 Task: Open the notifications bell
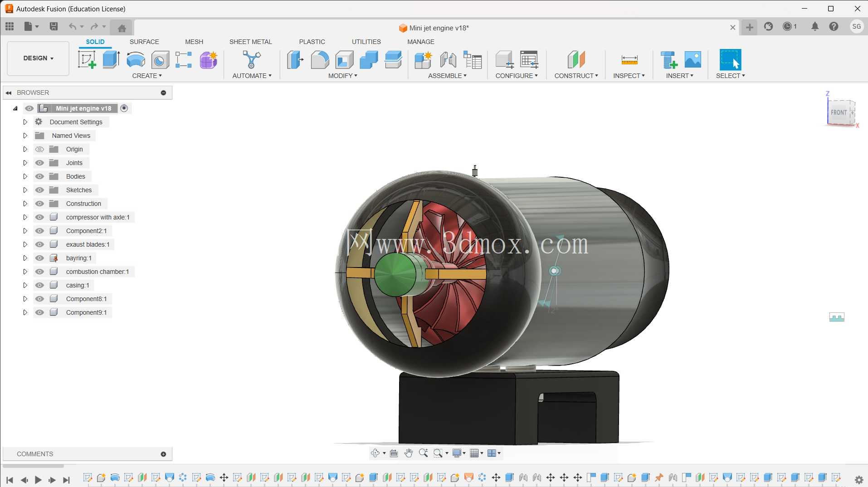815,26
